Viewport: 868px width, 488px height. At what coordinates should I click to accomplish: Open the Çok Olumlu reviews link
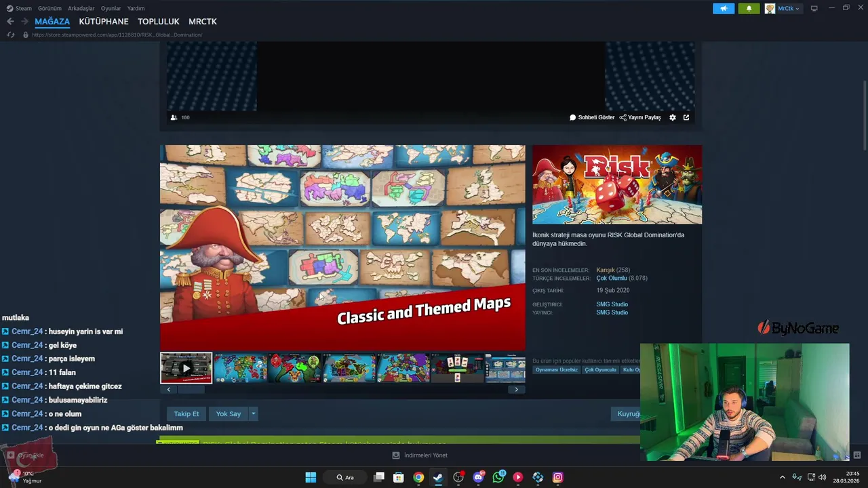(612, 278)
